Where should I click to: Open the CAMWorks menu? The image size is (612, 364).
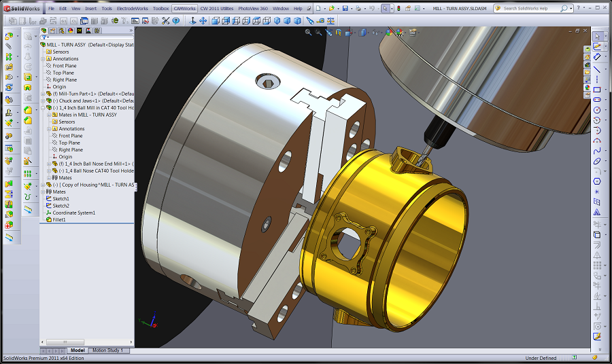(183, 8)
